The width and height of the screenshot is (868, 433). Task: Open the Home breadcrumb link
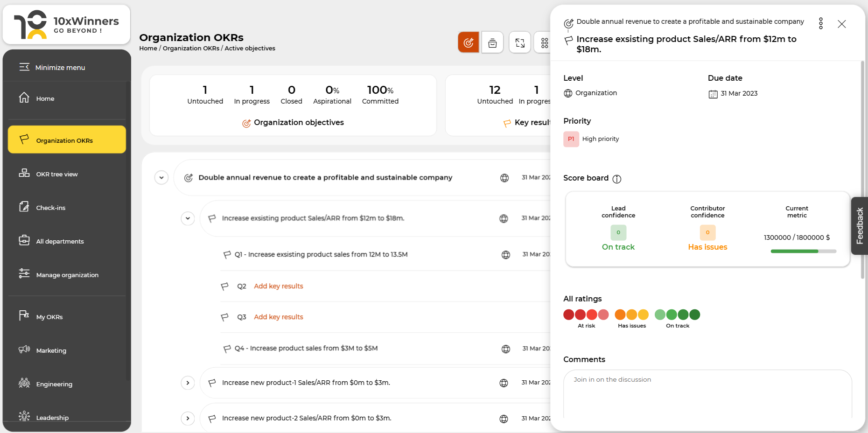[148, 48]
